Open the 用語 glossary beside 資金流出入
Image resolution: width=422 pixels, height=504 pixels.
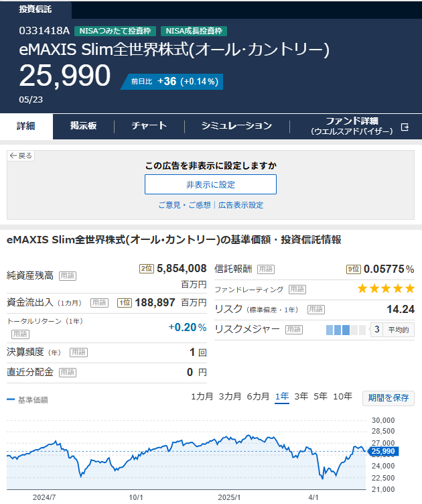99,303
